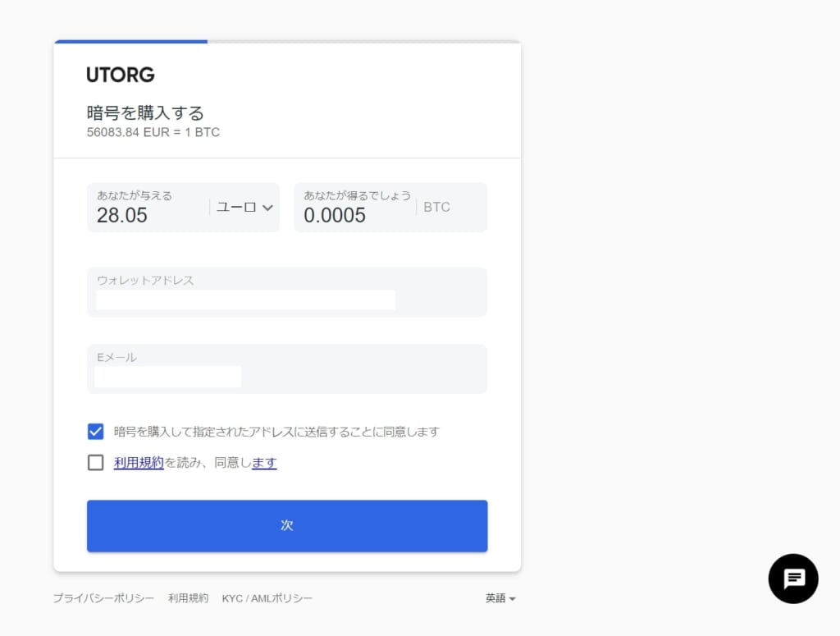Click the ます link after the terms text
The height and width of the screenshot is (636, 840).
pyautogui.click(x=264, y=462)
